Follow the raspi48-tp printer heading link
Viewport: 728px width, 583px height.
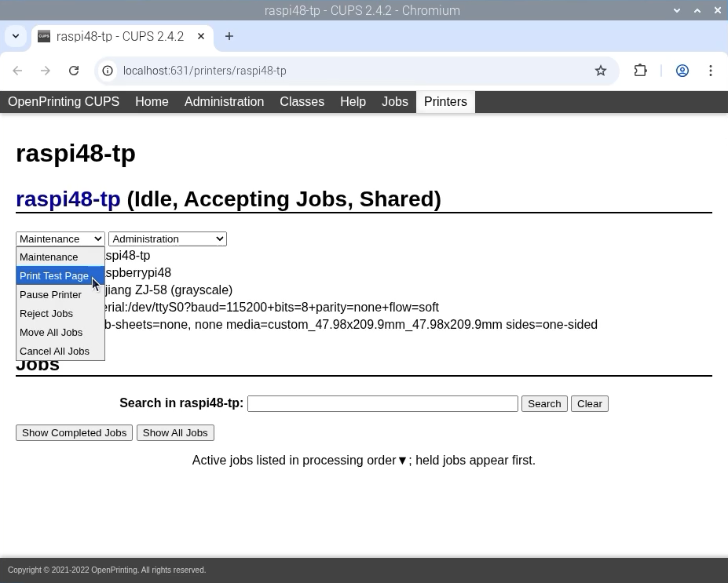[x=68, y=199]
